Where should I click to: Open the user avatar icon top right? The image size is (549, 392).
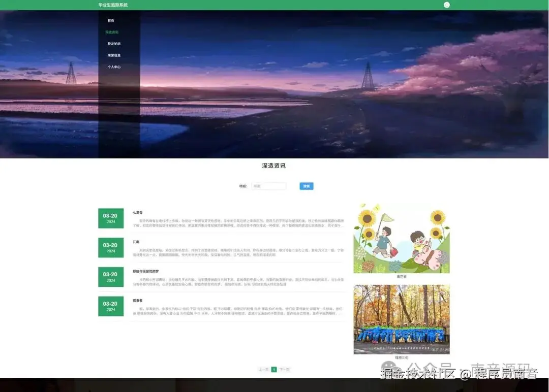click(446, 5)
